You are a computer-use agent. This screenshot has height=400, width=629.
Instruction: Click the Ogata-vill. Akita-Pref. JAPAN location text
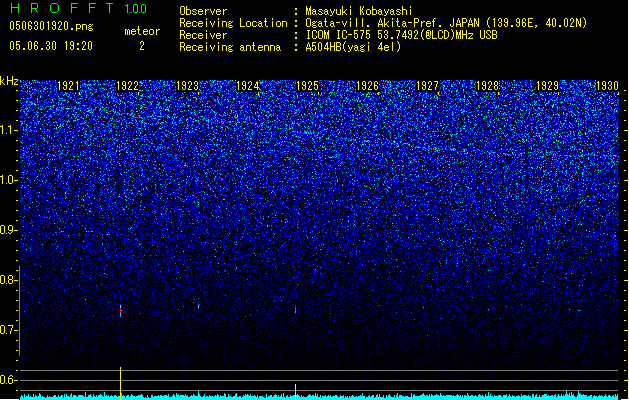pyautogui.click(x=446, y=23)
